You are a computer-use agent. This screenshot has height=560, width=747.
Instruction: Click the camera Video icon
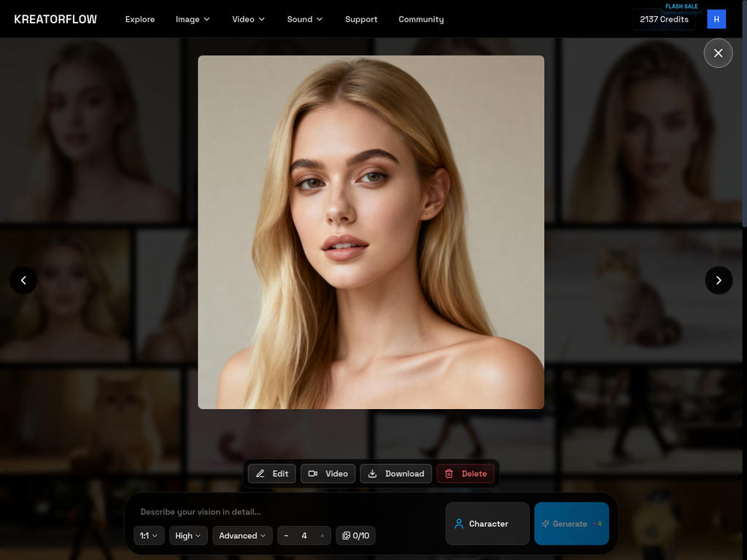click(x=314, y=473)
